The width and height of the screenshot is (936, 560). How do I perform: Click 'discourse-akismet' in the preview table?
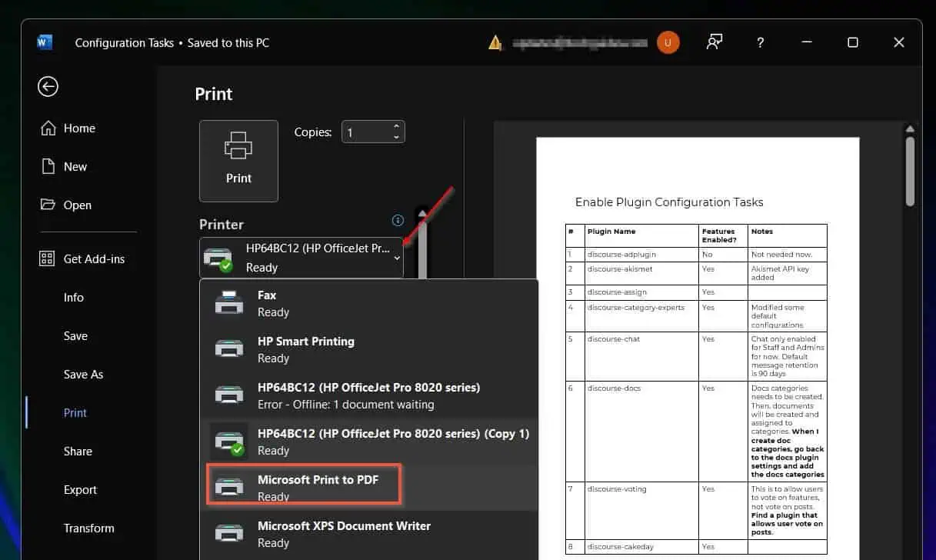tap(620, 269)
